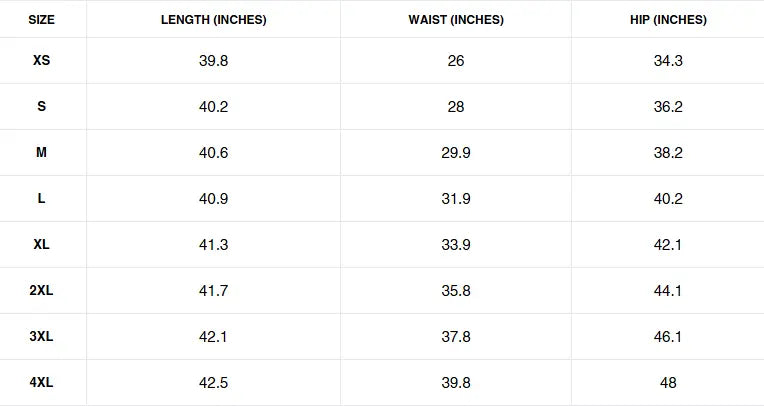Click the SIZE column header
Image resolution: width=764 pixels, height=406 pixels.
41,20
